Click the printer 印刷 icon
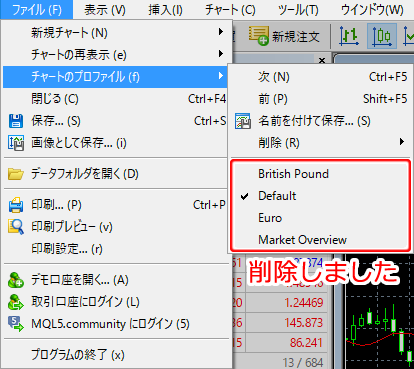The width and height of the screenshot is (414, 369). coord(16,205)
